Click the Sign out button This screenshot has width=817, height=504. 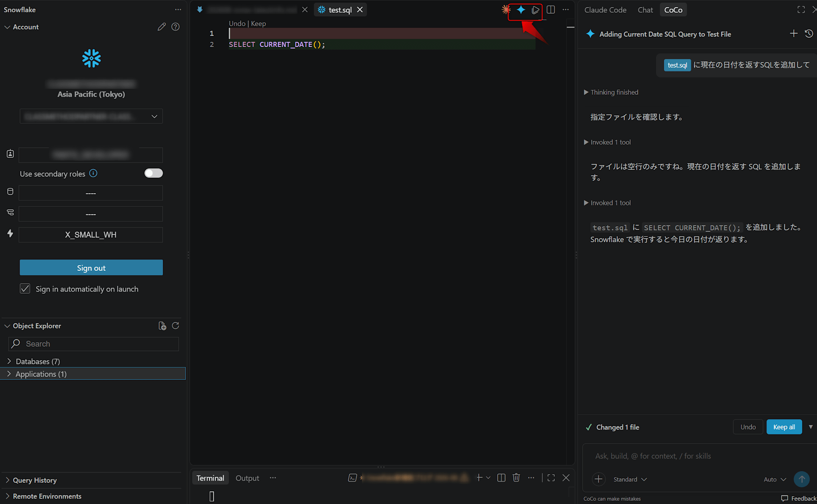pyautogui.click(x=91, y=268)
